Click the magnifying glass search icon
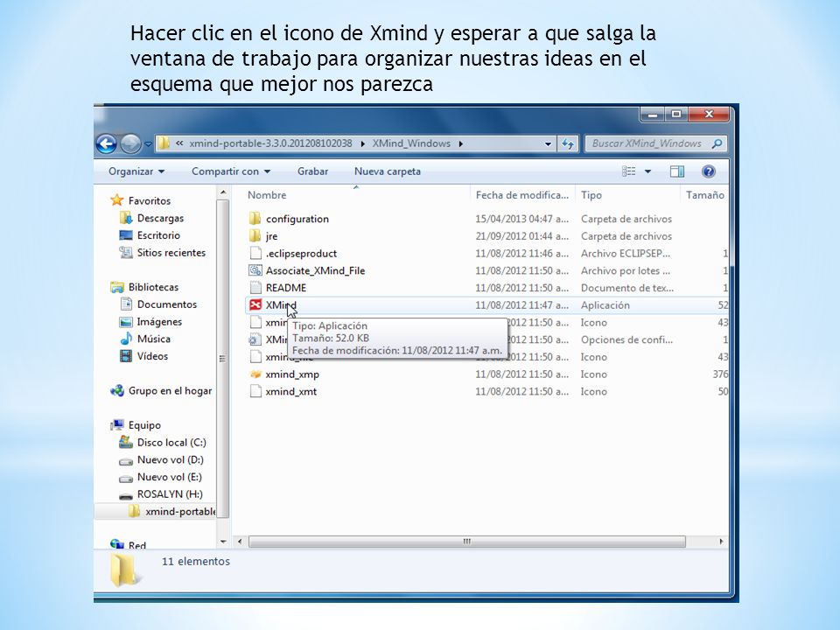This screenshot has height=630, width=840. tap(717, 143)
